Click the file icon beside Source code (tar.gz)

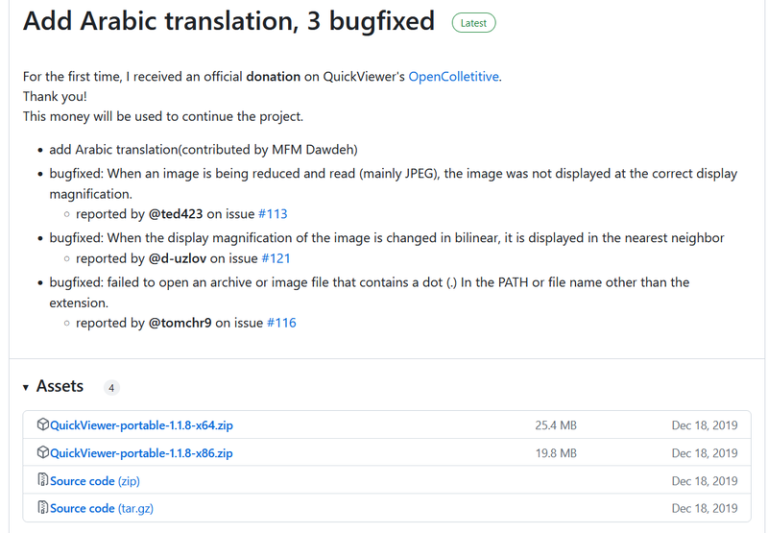pyautogui.click(x=43, y=508)
